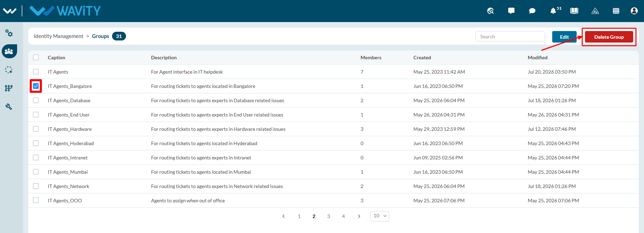This screenshot has height=233, width=644.
Task: Open the workflow branch icon in sidebar
Action: [9, 88]
